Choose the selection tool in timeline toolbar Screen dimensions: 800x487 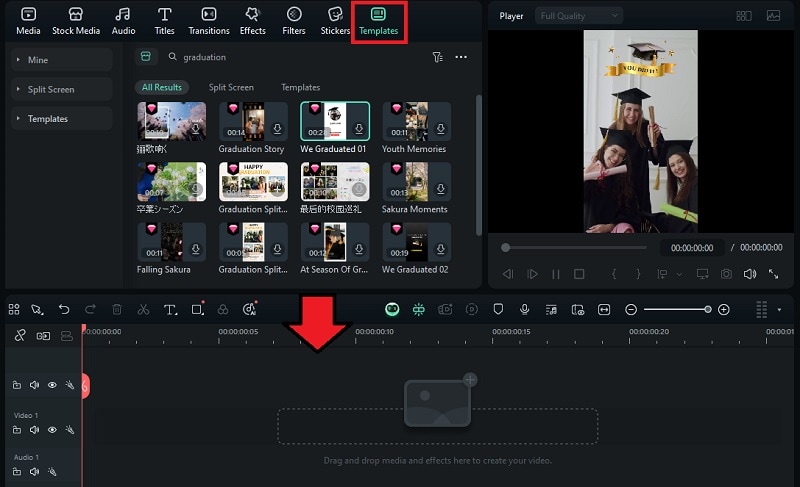[37, 310]
